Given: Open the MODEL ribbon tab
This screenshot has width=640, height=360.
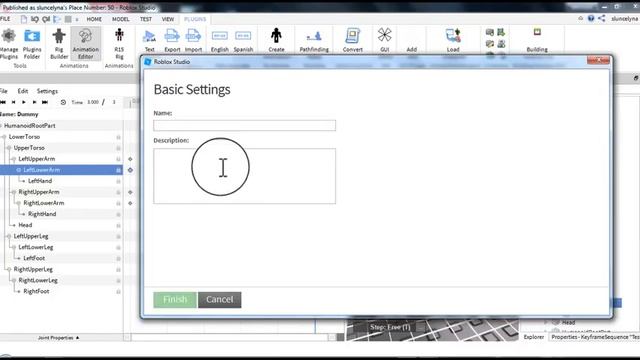Looking at the screenshot, I should tap(121, 19).
